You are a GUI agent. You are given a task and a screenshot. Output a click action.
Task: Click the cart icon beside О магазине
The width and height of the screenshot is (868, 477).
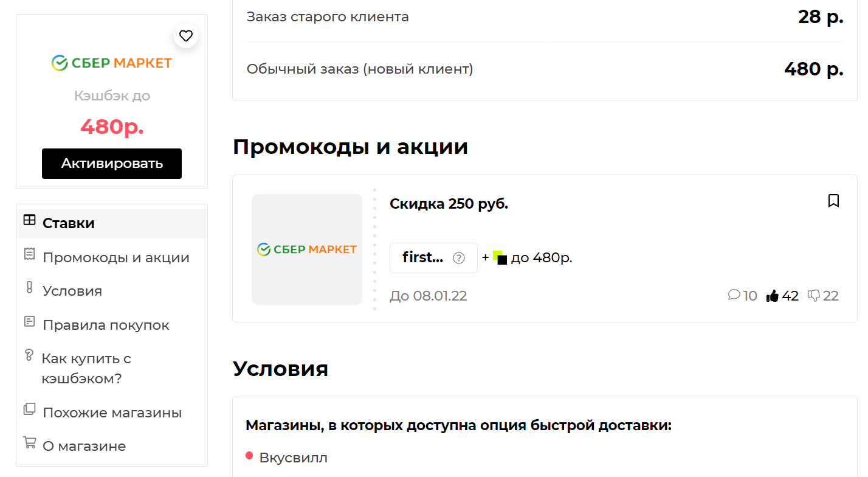29,442
